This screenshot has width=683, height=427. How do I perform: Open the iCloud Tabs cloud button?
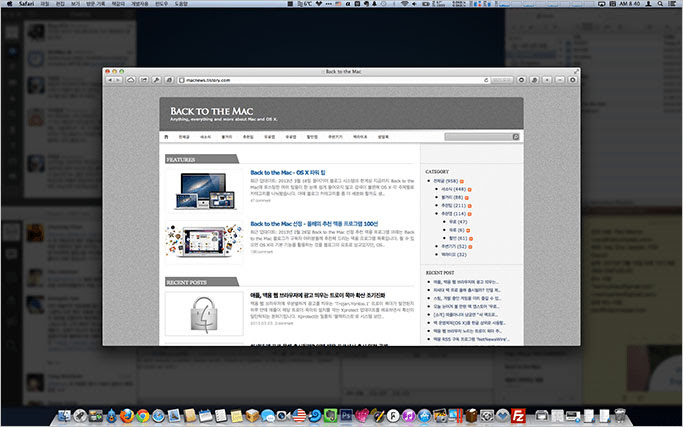pyautogui.click(x=131, y=80)
